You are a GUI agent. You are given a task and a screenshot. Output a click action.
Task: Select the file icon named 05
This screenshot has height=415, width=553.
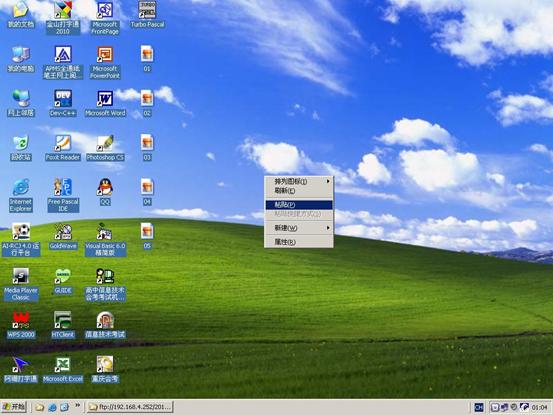147,236
